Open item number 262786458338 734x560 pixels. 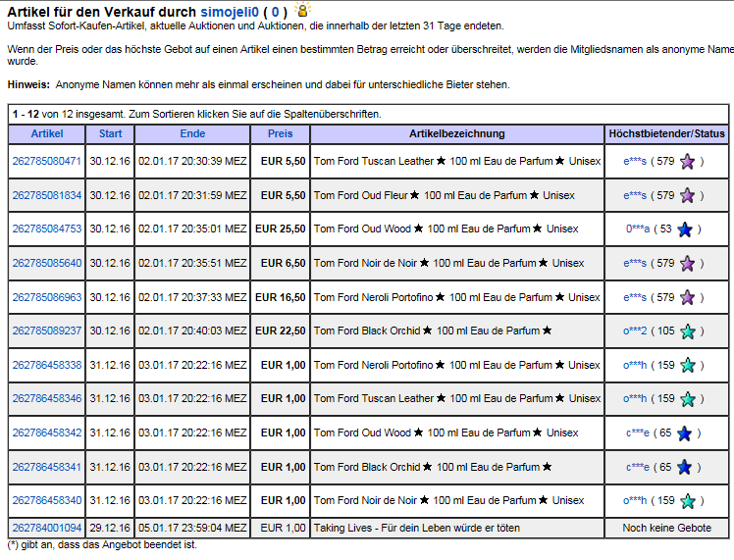pos(47,366)
